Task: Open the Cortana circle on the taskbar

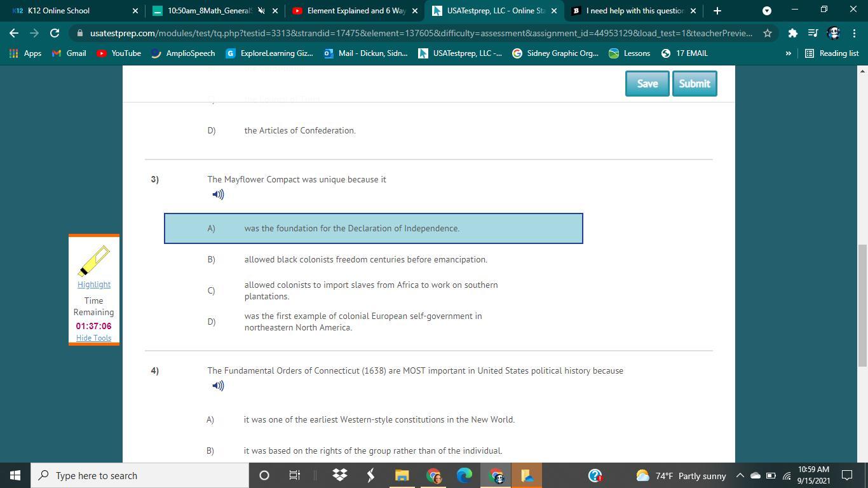Action: (264, 475)
